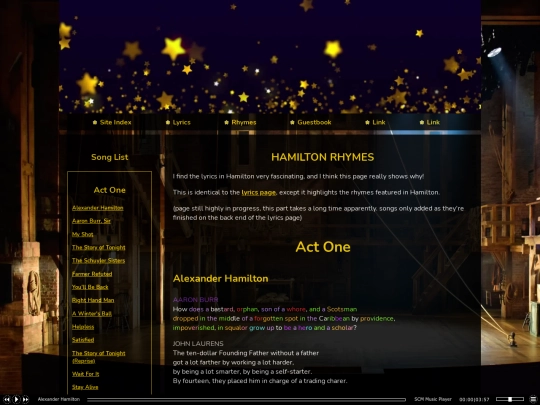The height and width of the screenshot is (405, 540).
Task: Open the Guestbook nav item
Action: point(314,122)
